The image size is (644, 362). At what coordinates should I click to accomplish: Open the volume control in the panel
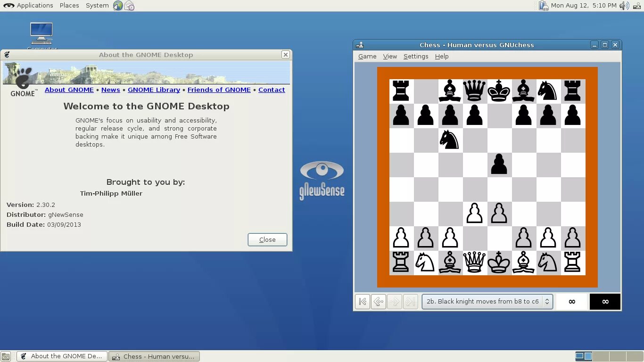tap(624, 6)
